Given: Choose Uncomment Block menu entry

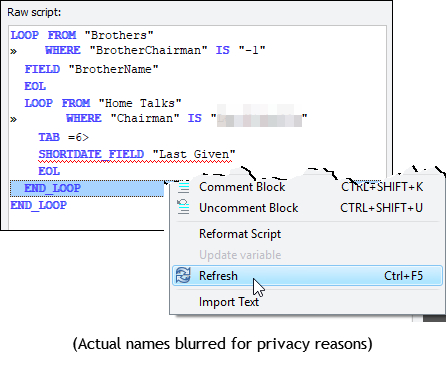Looking at the screenshot, I should 306,208.
